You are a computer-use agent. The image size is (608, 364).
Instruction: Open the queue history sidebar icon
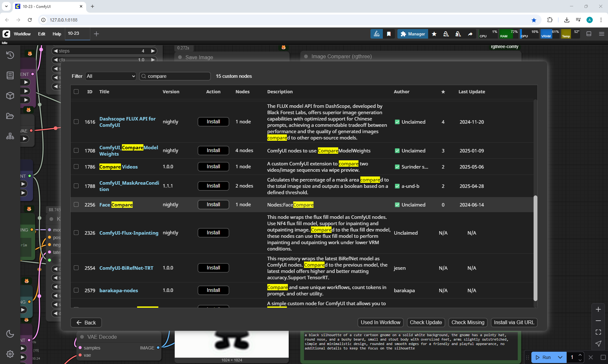click(10, 55)
